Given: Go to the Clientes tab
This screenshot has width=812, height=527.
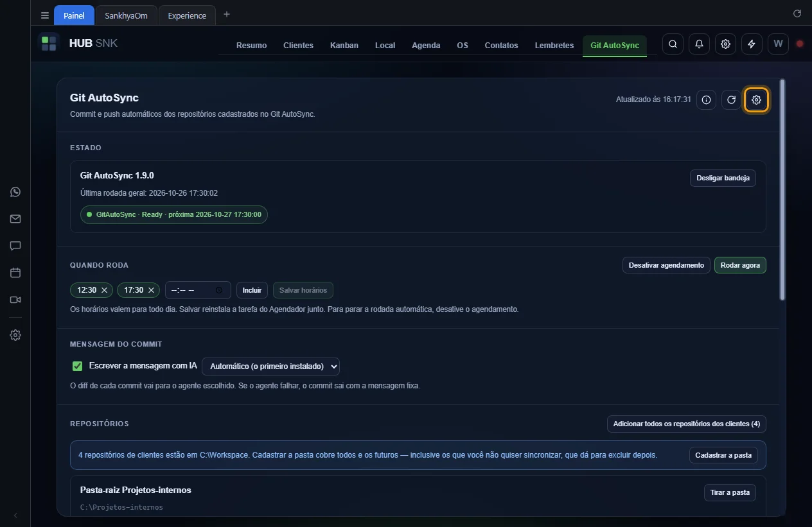Looking at the screenshot, I should point(298,46).
